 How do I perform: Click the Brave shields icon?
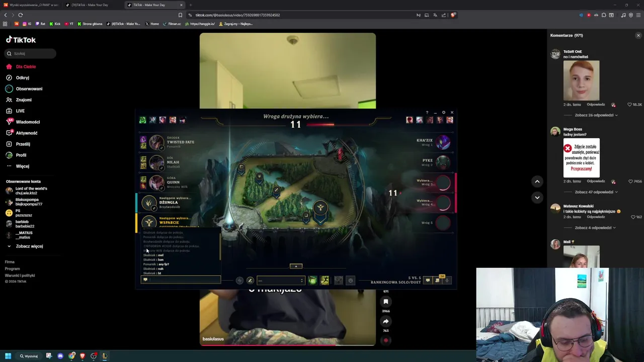[x=453, y=15]
